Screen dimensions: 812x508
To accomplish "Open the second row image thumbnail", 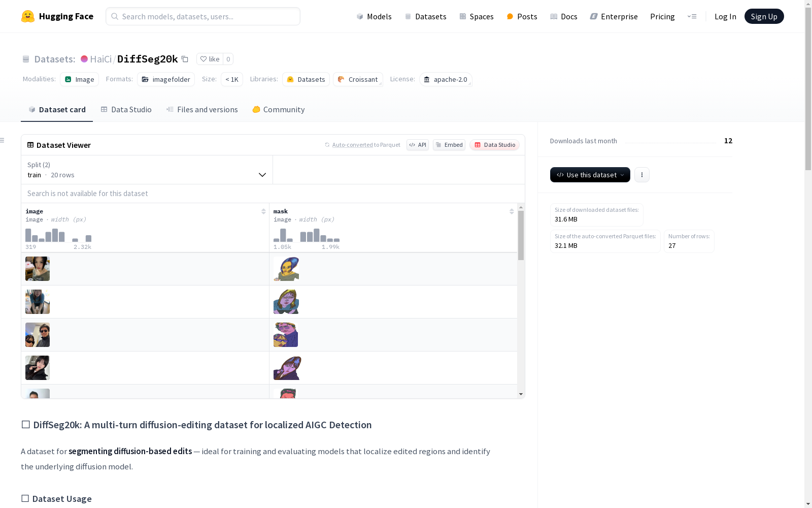I will pyautogui.click(x=38, y=302).
